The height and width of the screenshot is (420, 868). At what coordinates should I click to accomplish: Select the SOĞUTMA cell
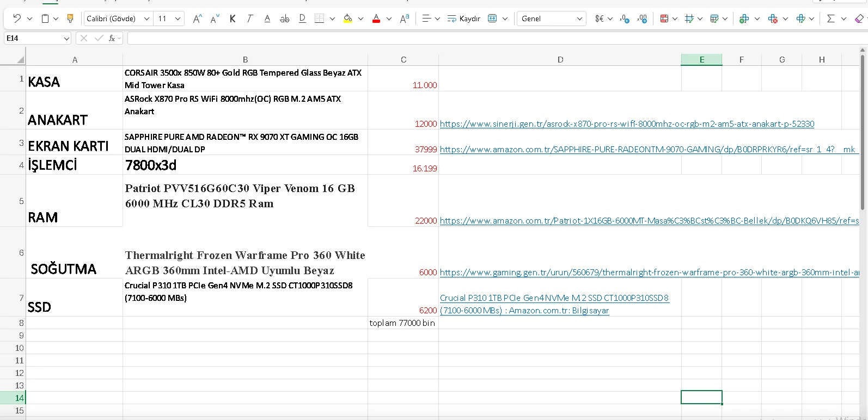pyautogui.click(x=75, y=253)
